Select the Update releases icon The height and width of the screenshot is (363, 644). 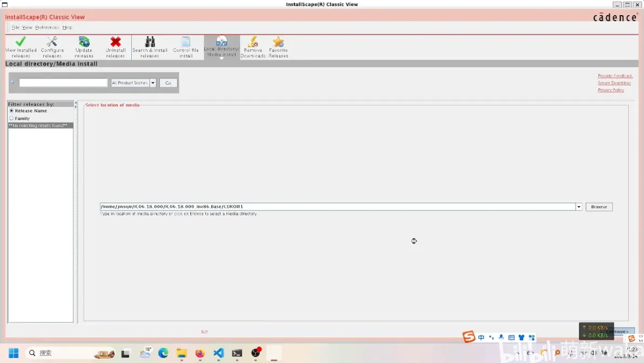pos(84,47)
